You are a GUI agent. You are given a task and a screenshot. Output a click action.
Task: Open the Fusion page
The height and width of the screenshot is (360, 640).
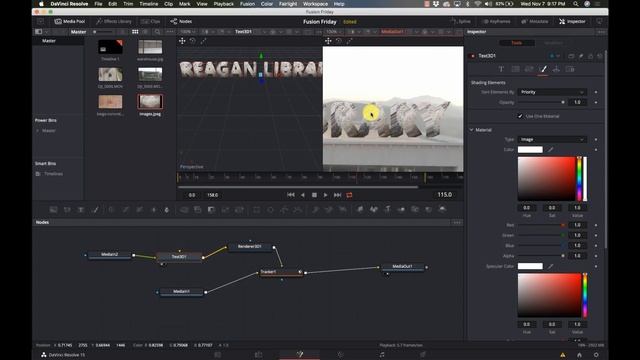click(x=300, y=354)
